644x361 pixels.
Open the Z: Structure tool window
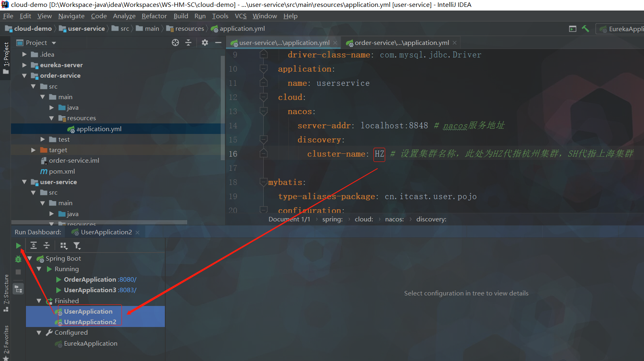coord(6,293)
